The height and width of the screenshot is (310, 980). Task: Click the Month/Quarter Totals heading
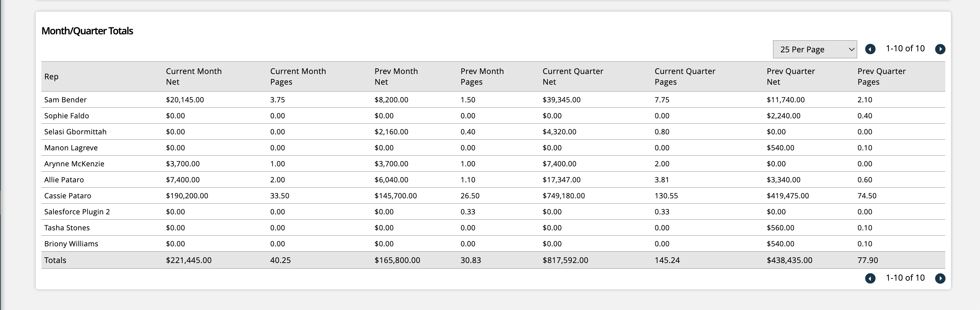[87, 31]
